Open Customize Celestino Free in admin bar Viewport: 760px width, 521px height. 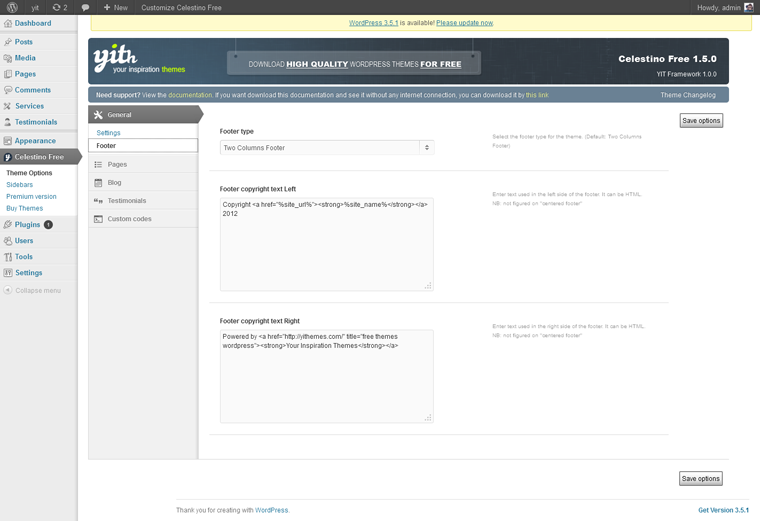coord(181,7)
